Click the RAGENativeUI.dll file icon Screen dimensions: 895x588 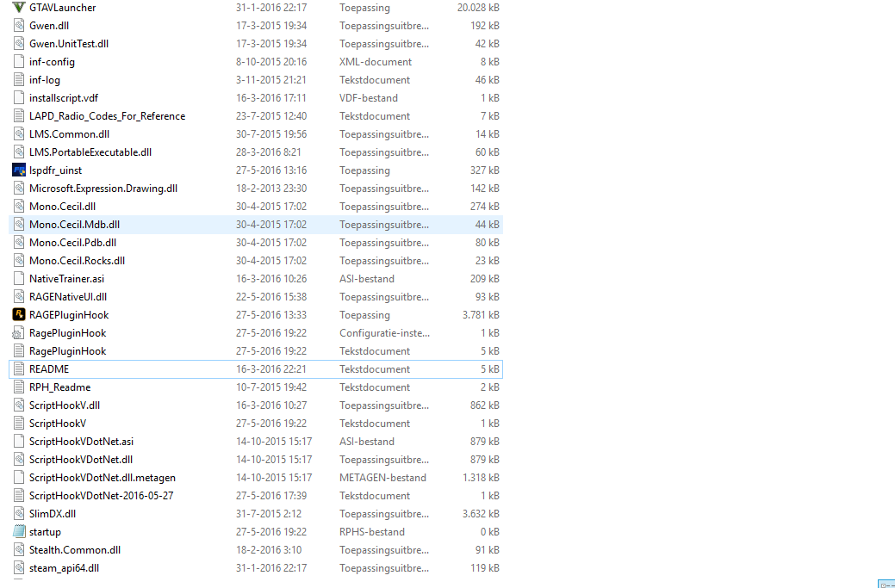click(x=19, y=296)
